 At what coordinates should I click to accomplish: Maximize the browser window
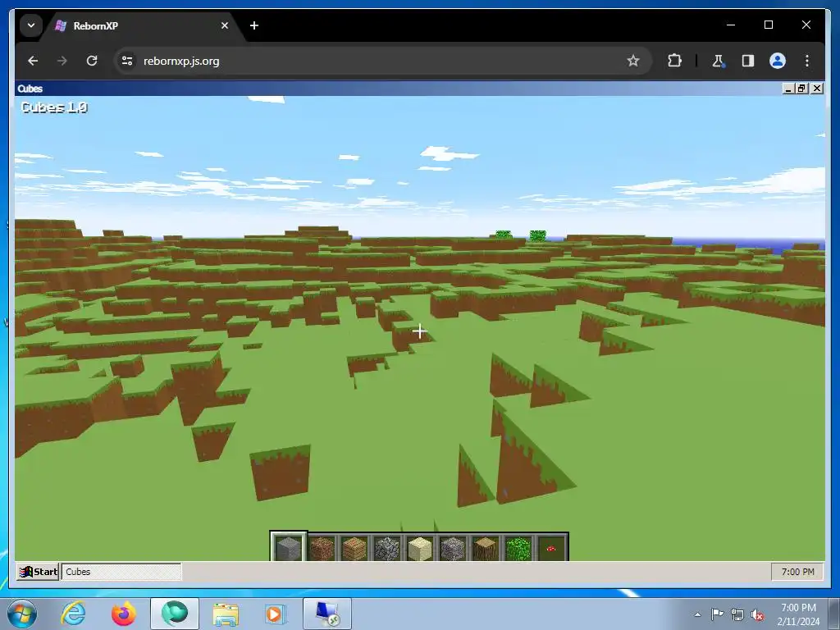coord(768,25)
